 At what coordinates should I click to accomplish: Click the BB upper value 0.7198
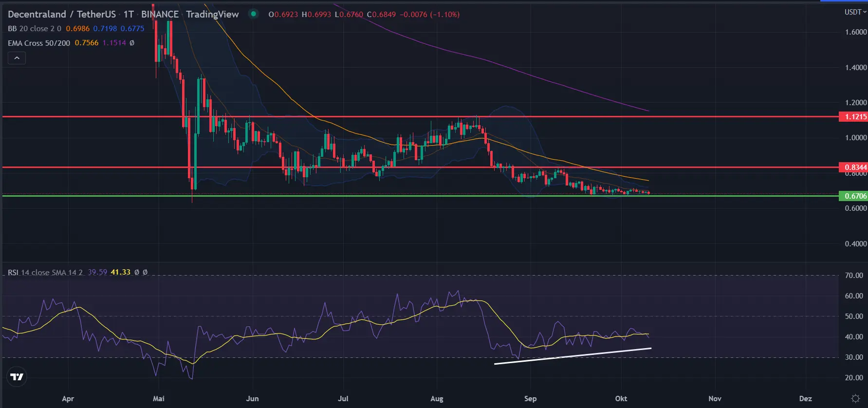(x=105, y=29)
